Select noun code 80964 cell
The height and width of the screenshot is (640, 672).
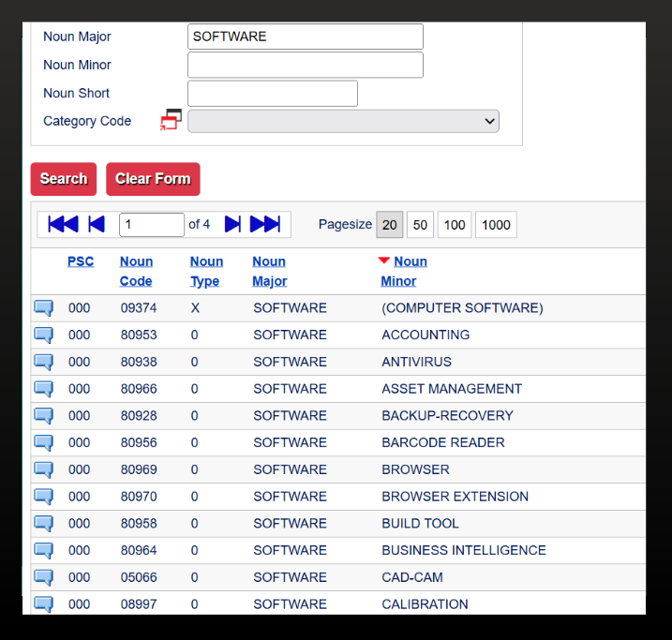coord(139,550)
